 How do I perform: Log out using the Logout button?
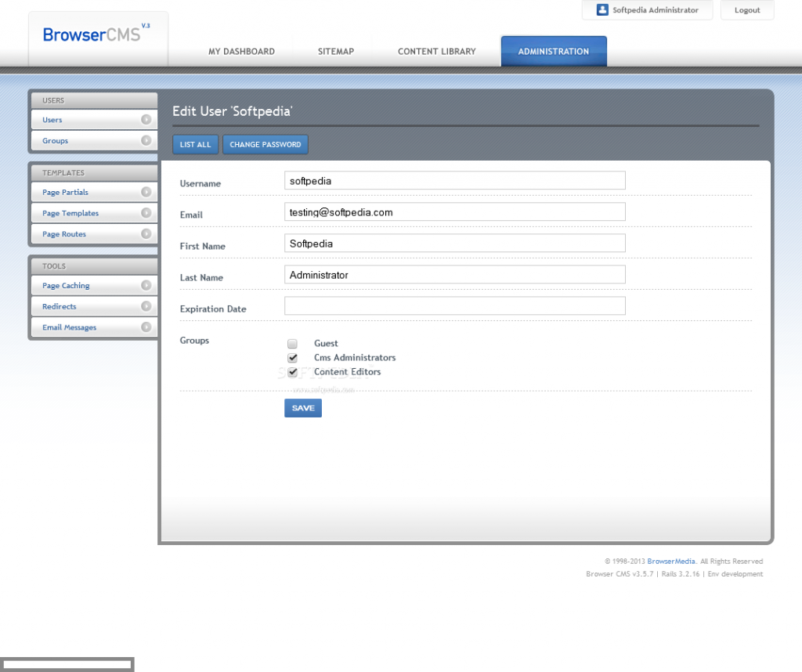747,9
